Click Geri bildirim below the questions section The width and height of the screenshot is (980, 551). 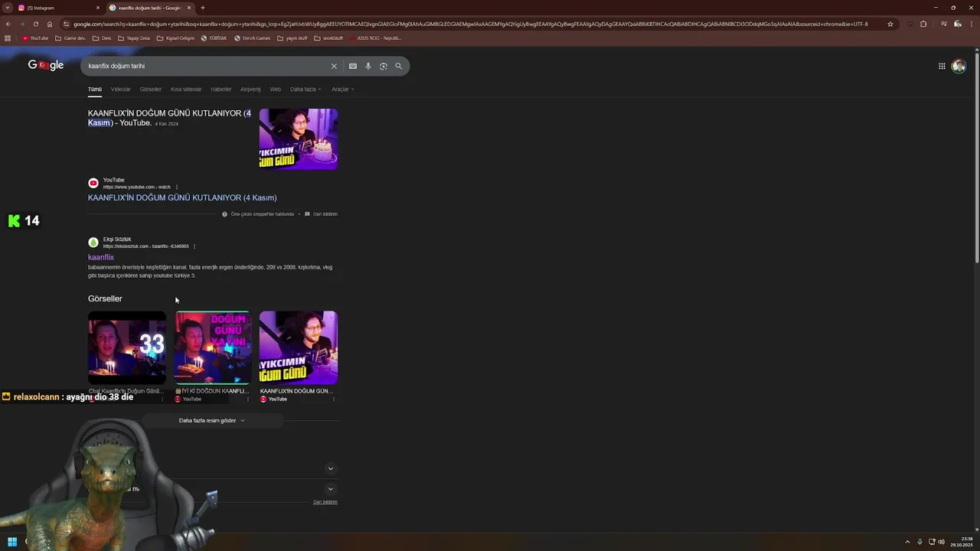tap(325, 502)
